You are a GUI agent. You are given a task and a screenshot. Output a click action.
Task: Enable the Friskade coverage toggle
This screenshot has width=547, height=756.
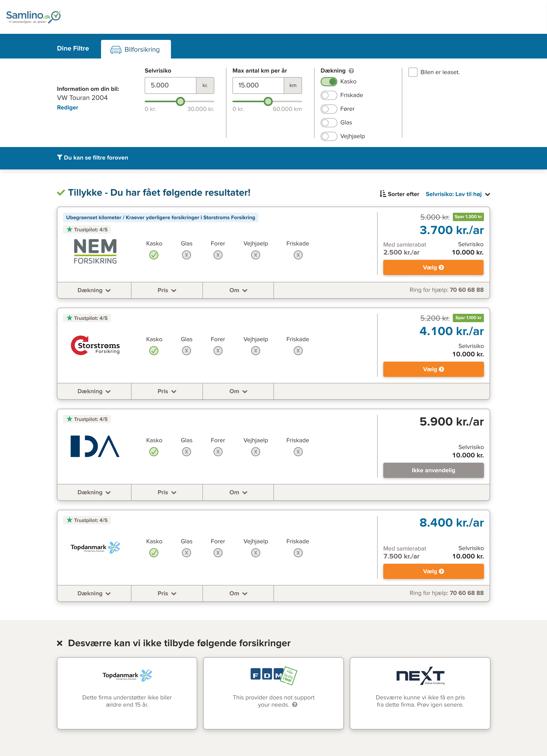tap(329, 95)
